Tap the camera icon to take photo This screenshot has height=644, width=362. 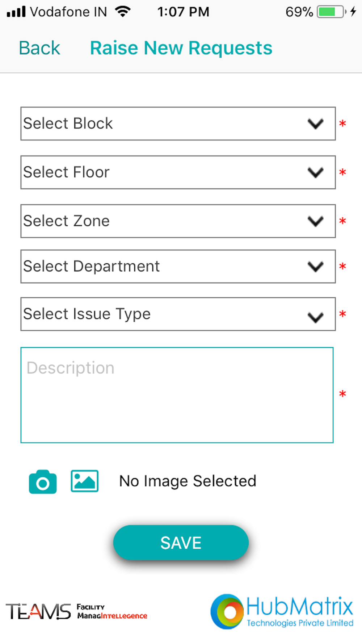tap(43, 482)
